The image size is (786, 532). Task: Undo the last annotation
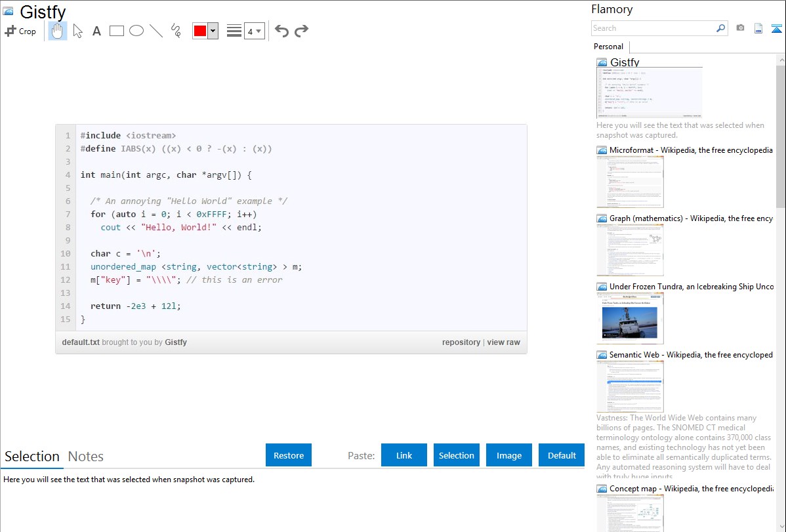click(281, 31)
